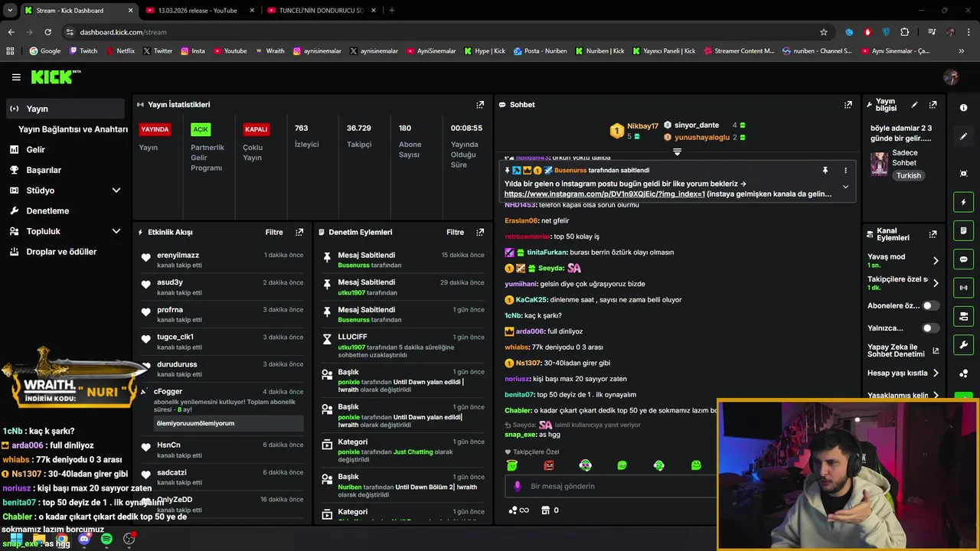Open Yavaş mod settings arrow

(x=935, y=261)
